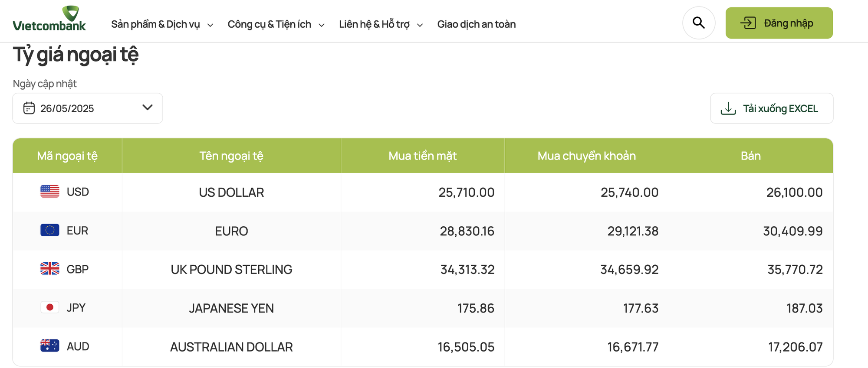Select the Japanese flag icon in the JPY row
This screenshot has height=368, width=868.
49,307
